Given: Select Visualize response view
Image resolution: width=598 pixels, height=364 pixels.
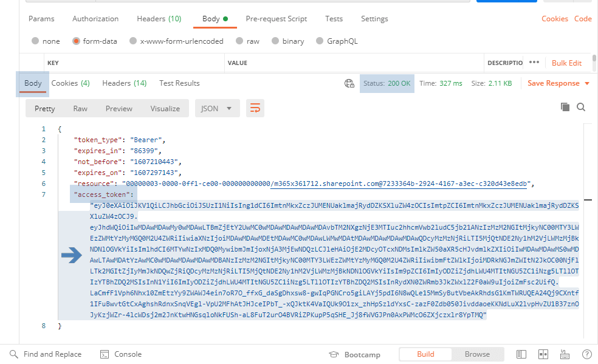Looking at the screenshot, I should [165, 109].
